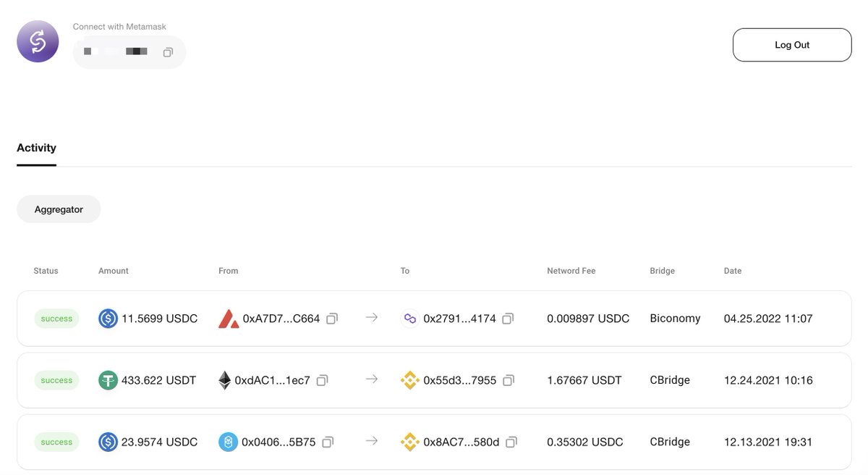Click the Tether token icon on 433.622 USDT row
Screen dimensions: 868x475
pyautogui.click(x=108, y=380)
